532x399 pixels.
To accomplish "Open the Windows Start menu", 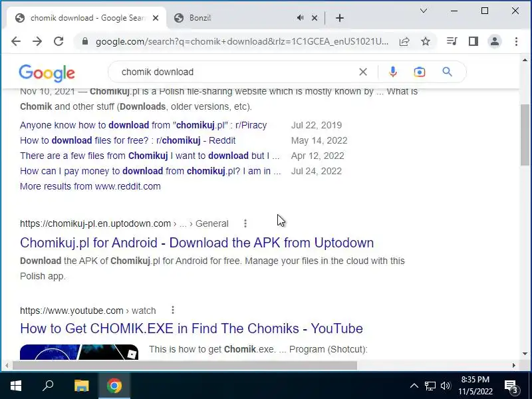I will coord(16,386).
